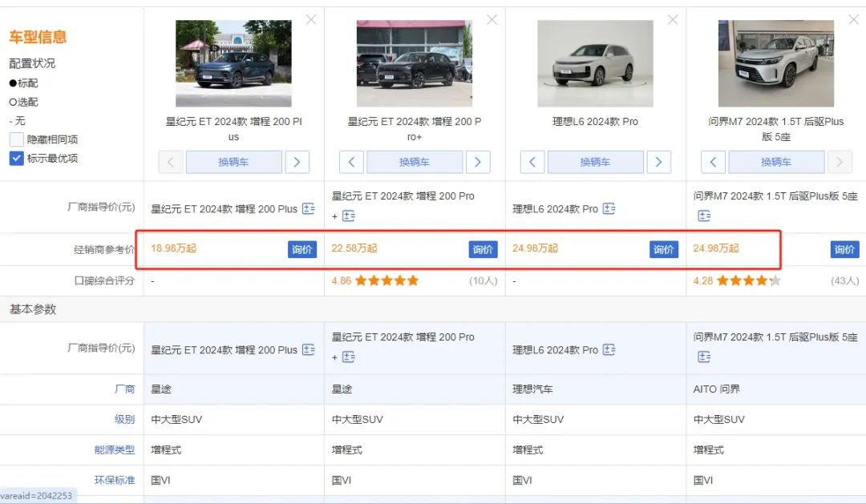Screen dimensions: 866x504
Task: Open calculator icon for 星纪元 ET 200 Plus in 基本参数
Action: pyautogui.click(x=308, y=349)
